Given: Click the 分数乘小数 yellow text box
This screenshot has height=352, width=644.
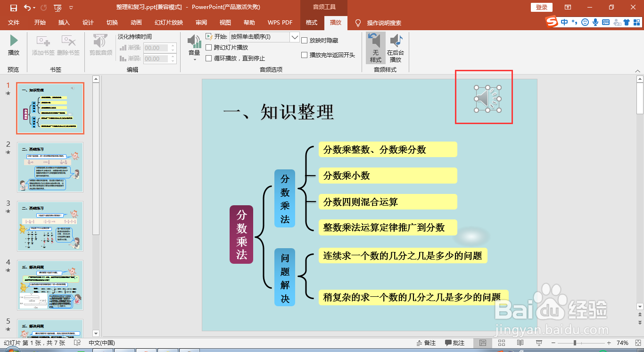Looking at the screenshot, I should click(x=388, y=176).
